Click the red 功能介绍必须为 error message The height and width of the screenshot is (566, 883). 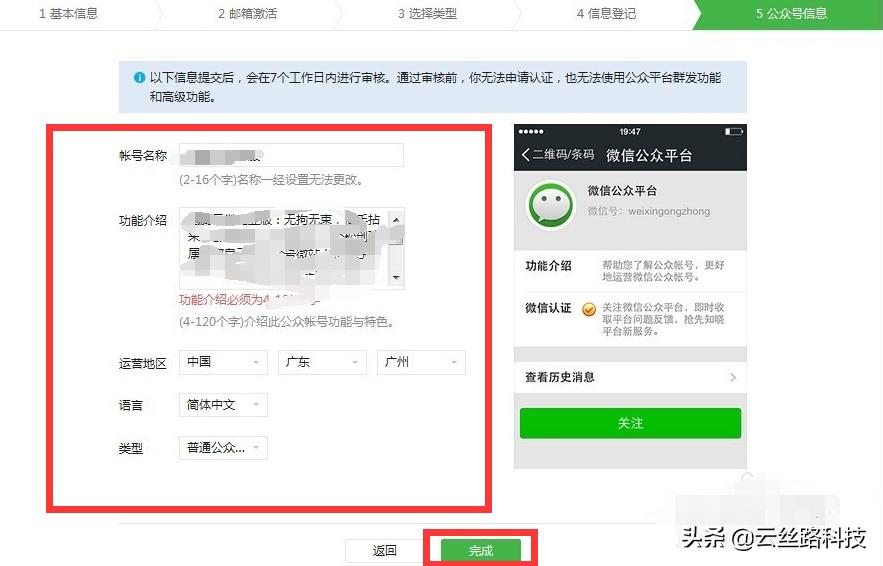pos(249,300)
